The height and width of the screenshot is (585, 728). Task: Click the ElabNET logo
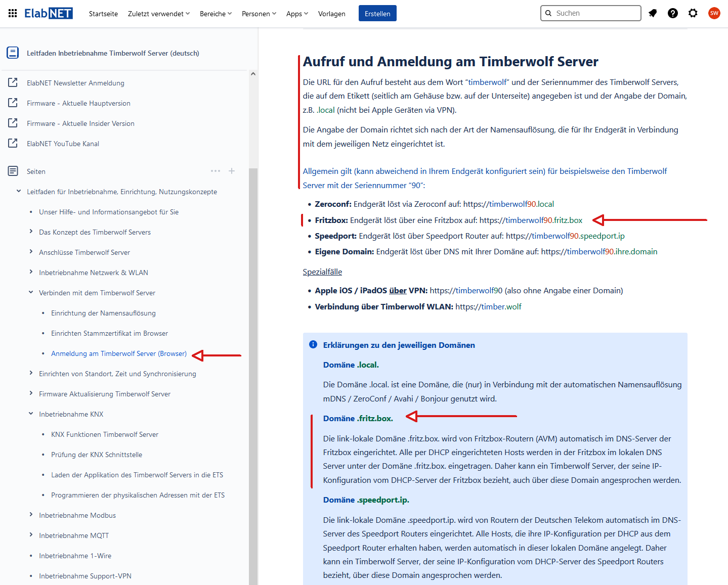pyautogui.click(x=49, y=13)
